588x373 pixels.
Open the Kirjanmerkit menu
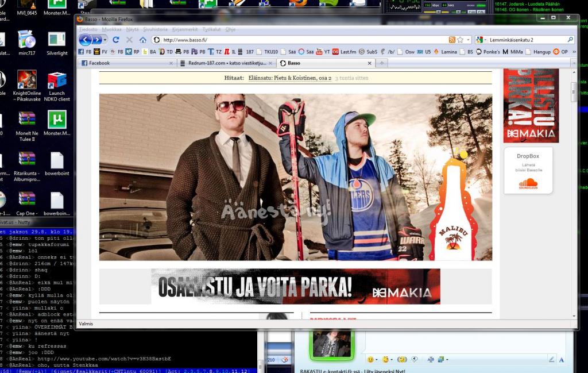click(x=185, y=29)
